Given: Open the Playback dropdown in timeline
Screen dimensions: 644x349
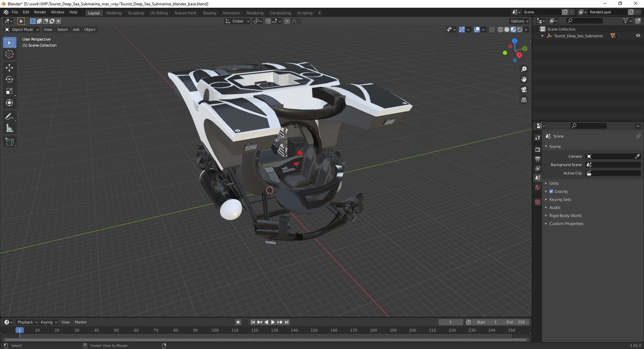Looking at the screenshot, I should pos(27,322).
